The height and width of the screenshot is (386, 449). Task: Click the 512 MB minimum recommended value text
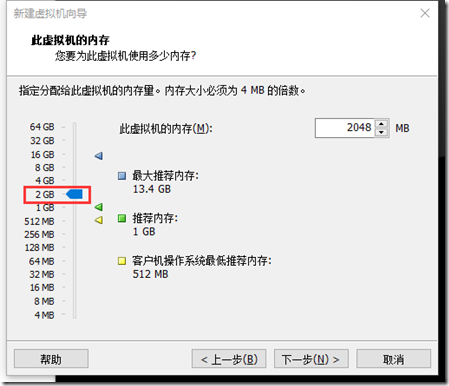pos(150,274)
